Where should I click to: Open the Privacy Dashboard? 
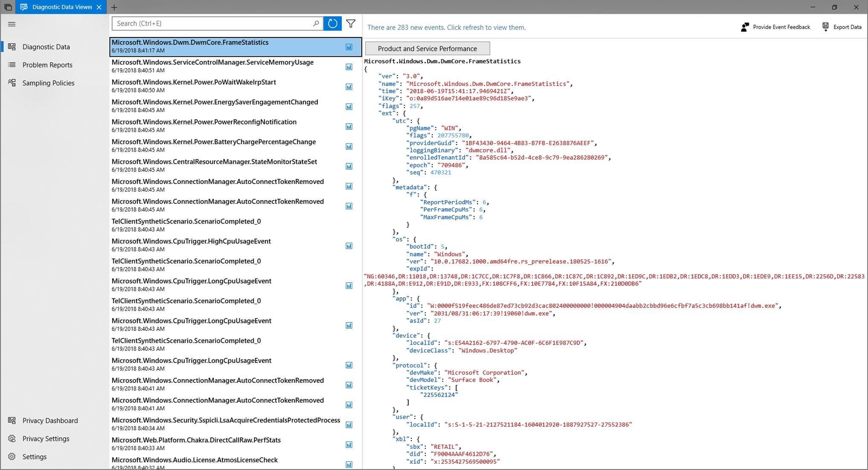tap(50, 421)
